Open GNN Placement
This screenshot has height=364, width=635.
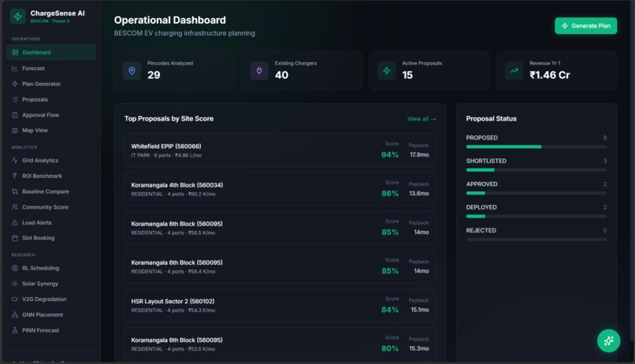pyautogui.click(x=51, y=314)
